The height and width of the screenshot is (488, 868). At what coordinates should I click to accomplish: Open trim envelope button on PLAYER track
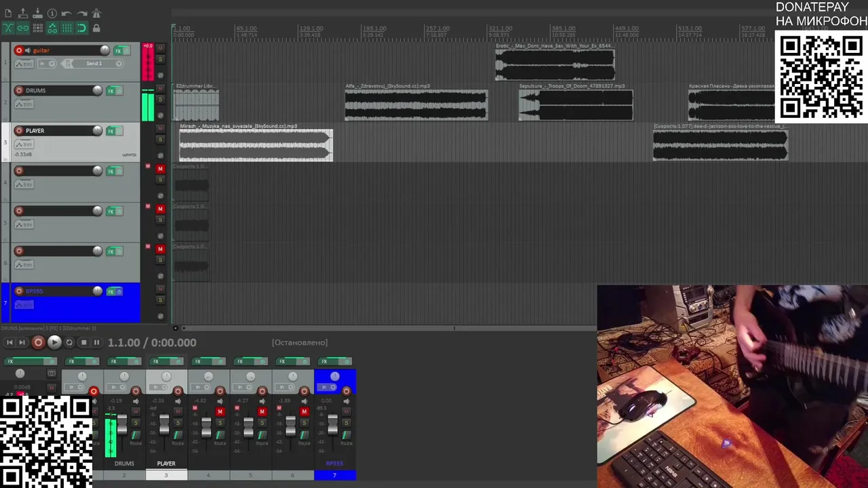pos(24,144)
